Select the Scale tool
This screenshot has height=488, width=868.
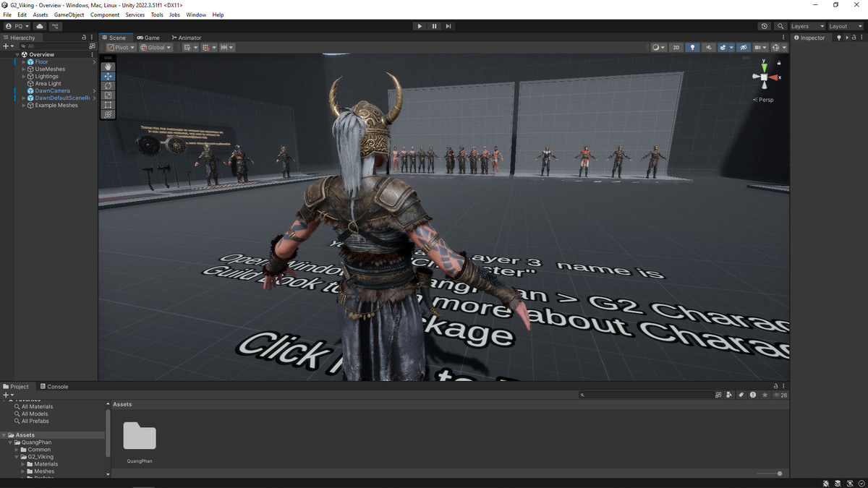click(x=108, y=95)
